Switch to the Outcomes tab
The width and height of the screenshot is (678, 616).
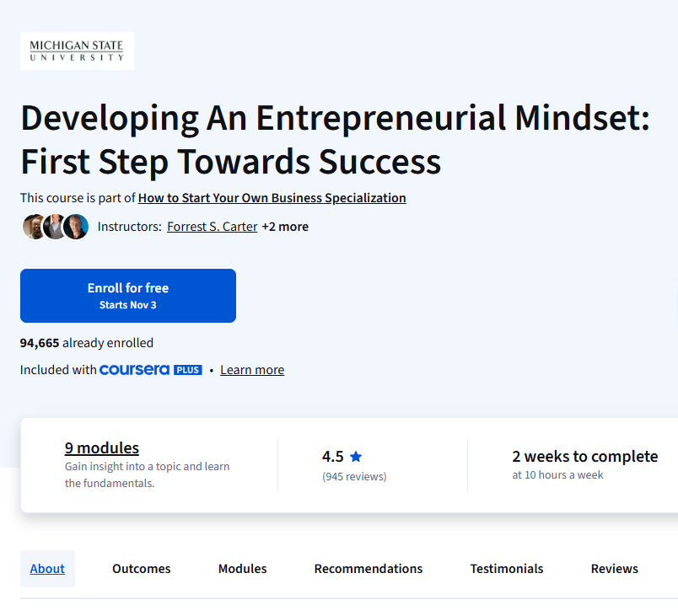coord(142,569)
